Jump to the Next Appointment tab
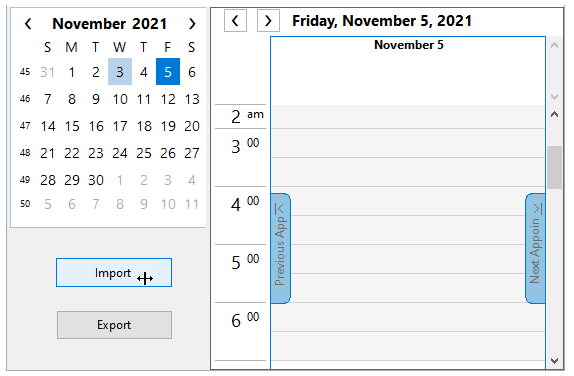Screen dimensions: 574x376 [x=535, y=249]
